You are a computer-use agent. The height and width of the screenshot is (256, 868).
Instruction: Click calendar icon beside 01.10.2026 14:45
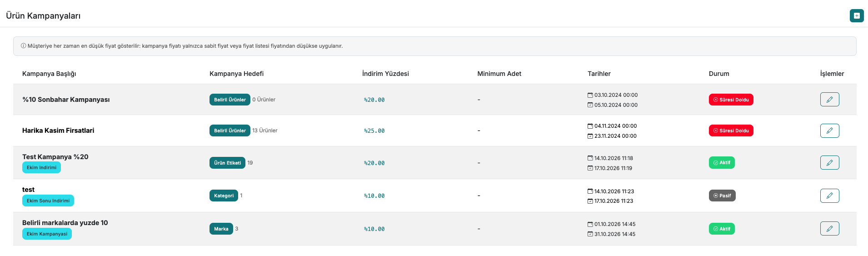coord(590,224)
